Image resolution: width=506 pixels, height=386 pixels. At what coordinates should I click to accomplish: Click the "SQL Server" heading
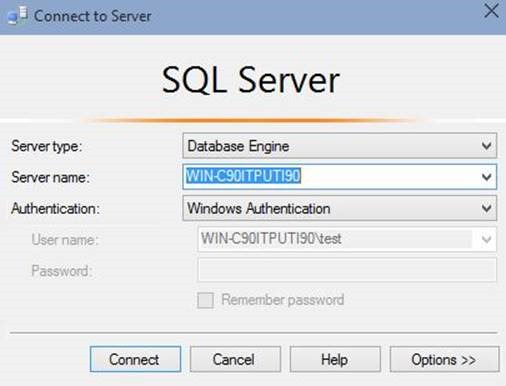pos(251,80)
